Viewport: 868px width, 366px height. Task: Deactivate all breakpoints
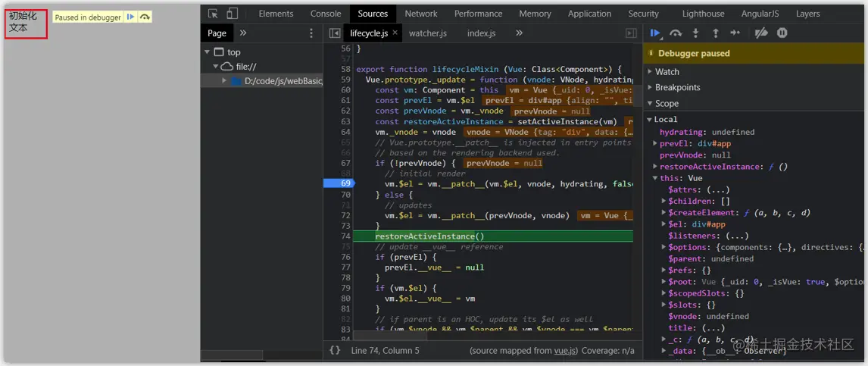761,33
